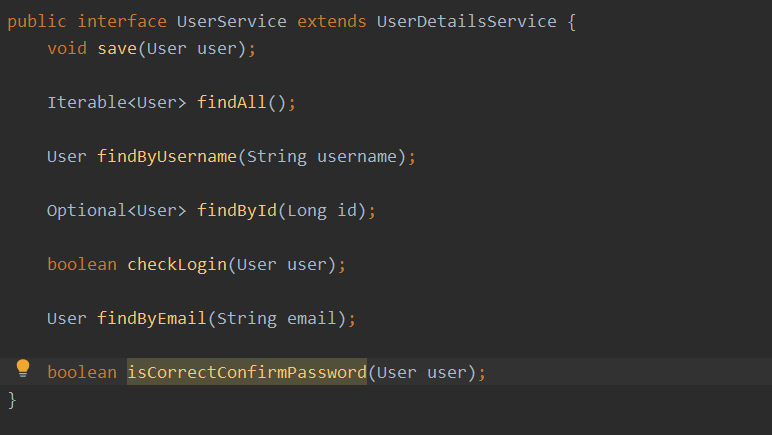Click the findByEmail method name
Image resolution: width=772 pixels, height=435 pixels.
pos(151,319)
